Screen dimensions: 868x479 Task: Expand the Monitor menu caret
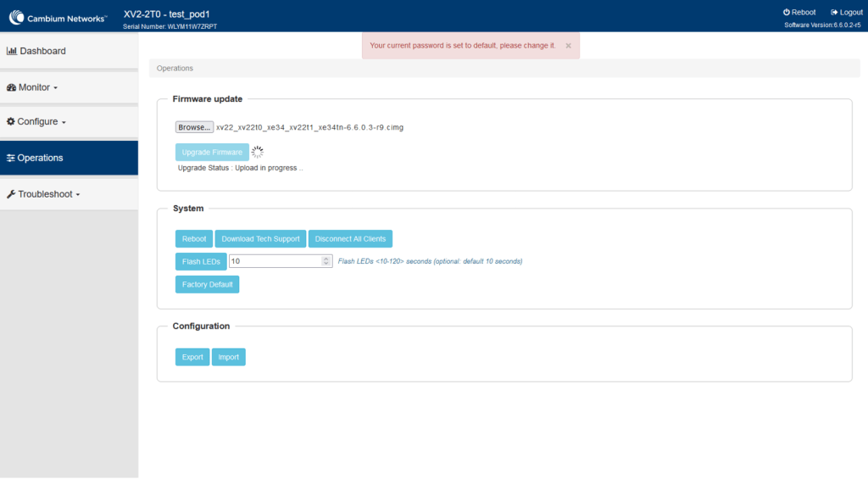tap(56, 88)
